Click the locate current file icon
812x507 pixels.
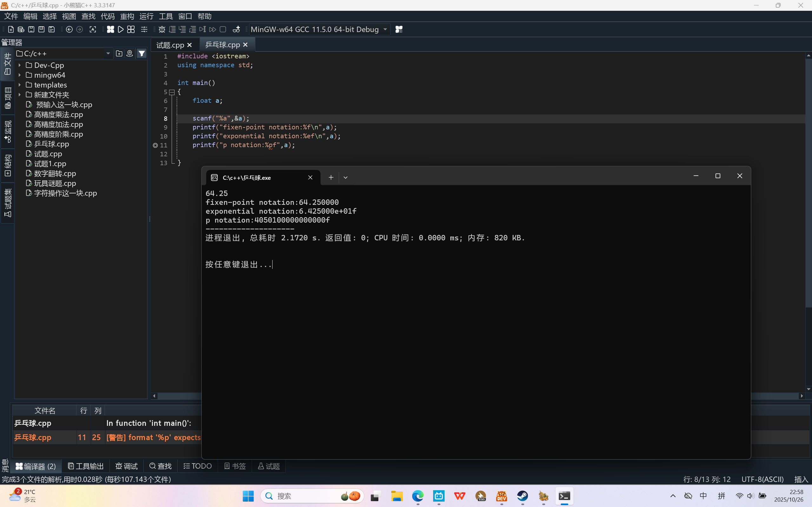coord(130,53)
